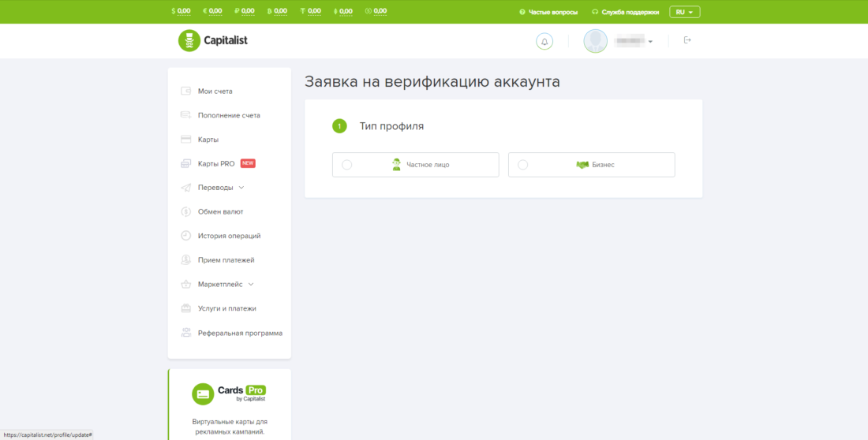Image resolution: width=868 pixels, height=440 pixels.
Task: Click the Capitalist logo icon
Action: tap(189, 41)
